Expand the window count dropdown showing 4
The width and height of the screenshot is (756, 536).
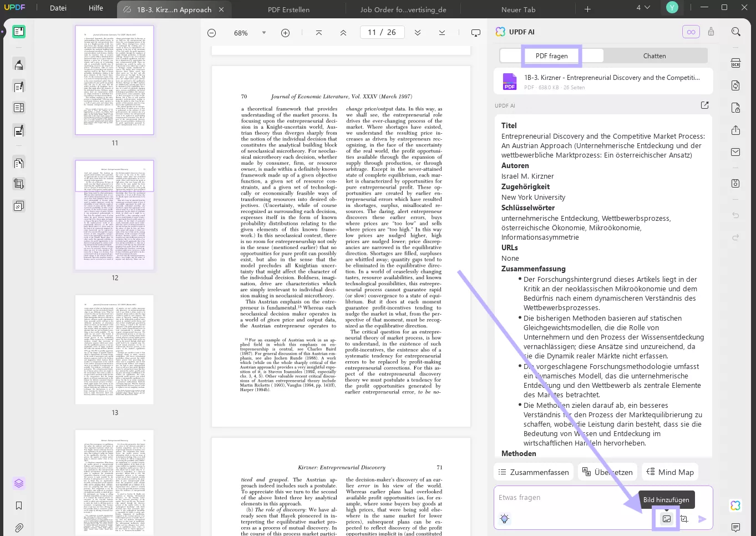pos(643,8)
